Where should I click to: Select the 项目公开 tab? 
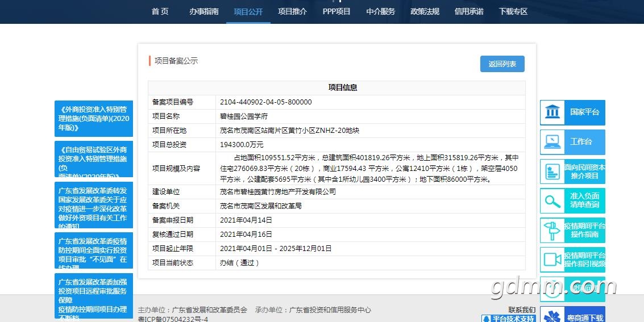[x=248, y=11]
